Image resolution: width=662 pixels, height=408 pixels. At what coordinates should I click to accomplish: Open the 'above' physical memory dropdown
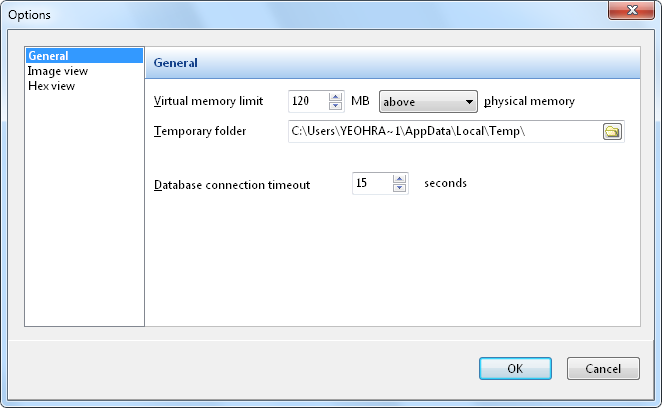point(428,101)
